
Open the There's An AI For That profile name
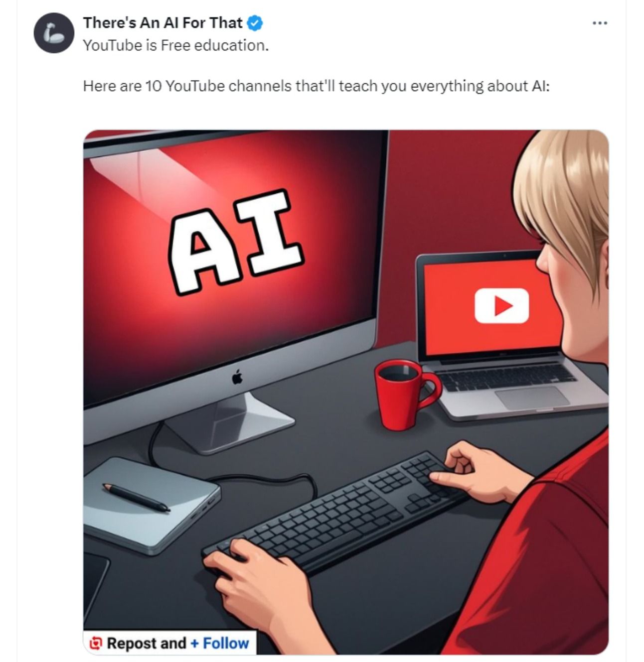(x=162, y=22)
